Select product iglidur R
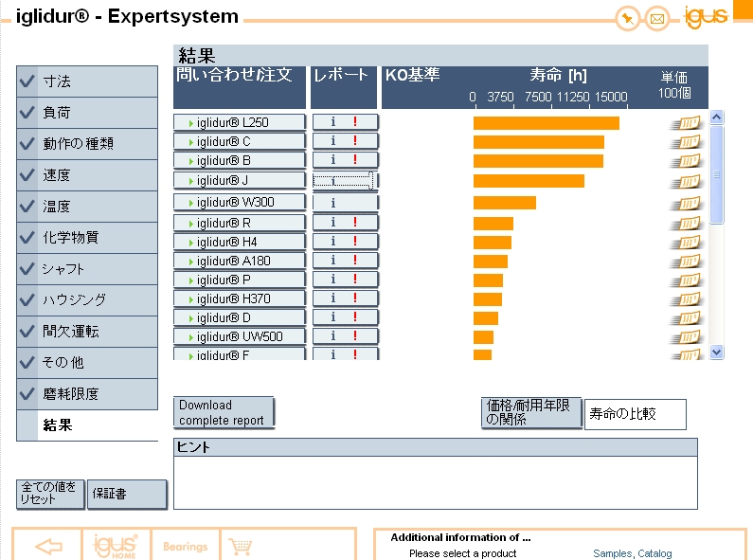Screen dimensions: 753x560 [239, 224]
